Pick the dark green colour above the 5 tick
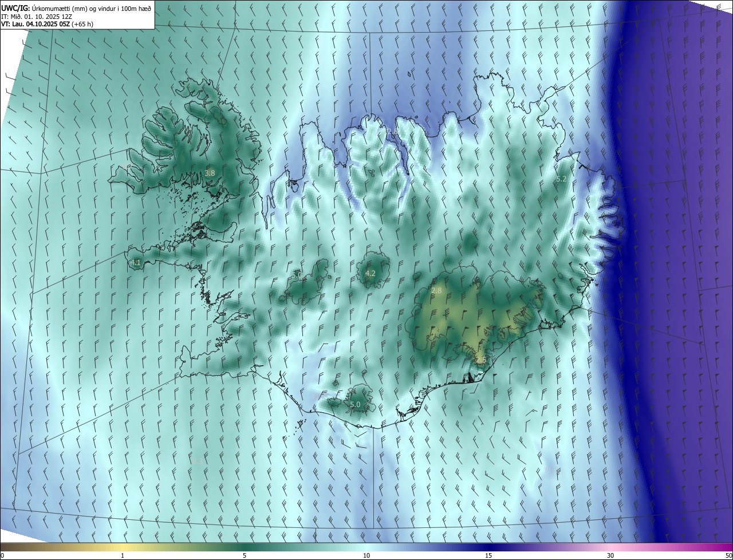 [245, 547]
